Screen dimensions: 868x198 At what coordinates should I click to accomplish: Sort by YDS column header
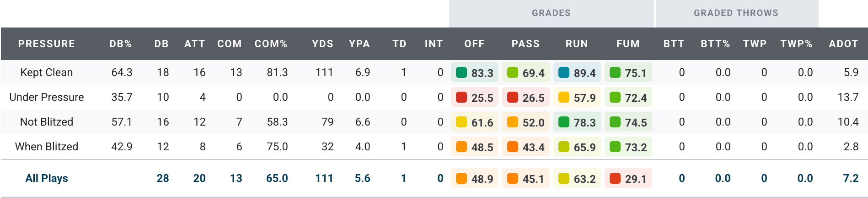(x=322, y=44)
